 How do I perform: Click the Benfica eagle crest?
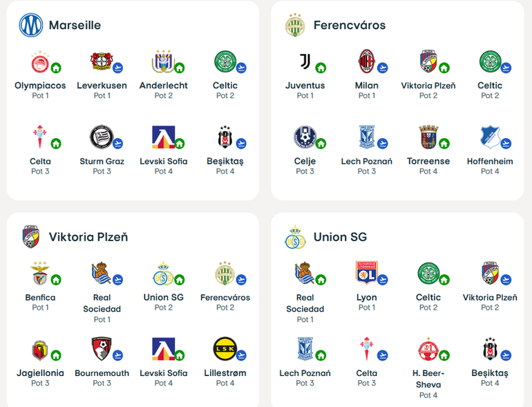tap(40, 273)
